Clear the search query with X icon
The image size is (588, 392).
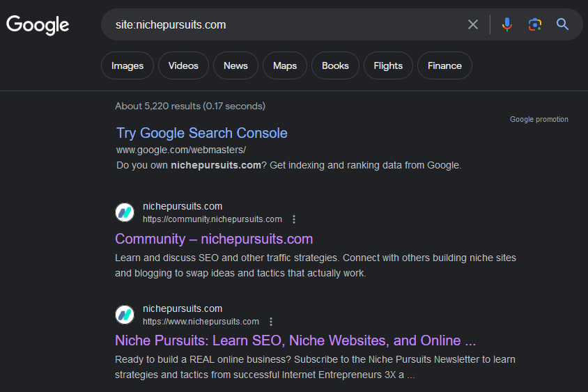pos(473,25)
